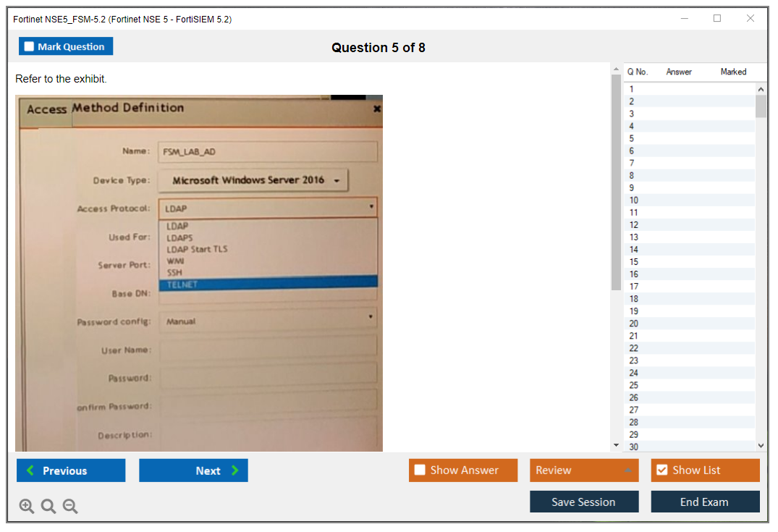
Task: Go to the Next question
Action: (x=193, y=470)
